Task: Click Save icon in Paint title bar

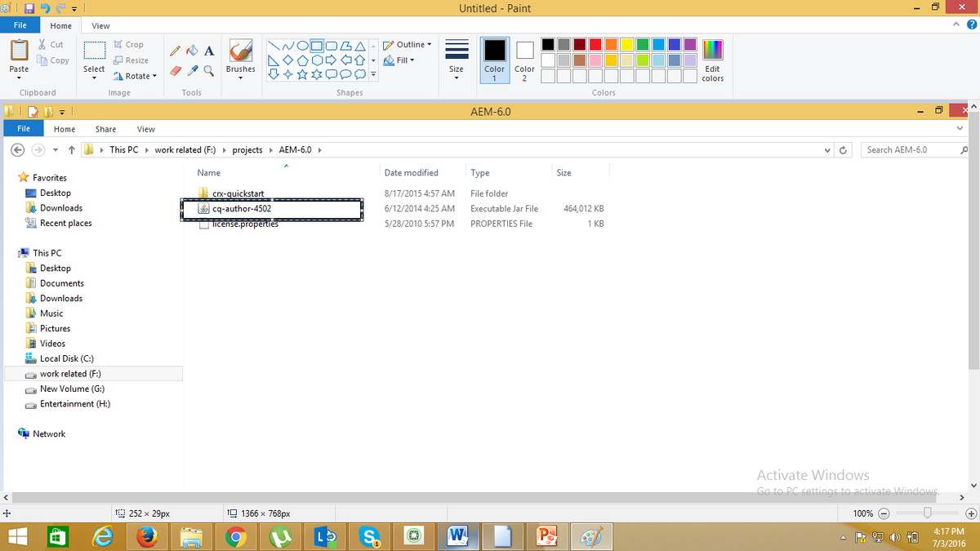Action: click(29, 8)
